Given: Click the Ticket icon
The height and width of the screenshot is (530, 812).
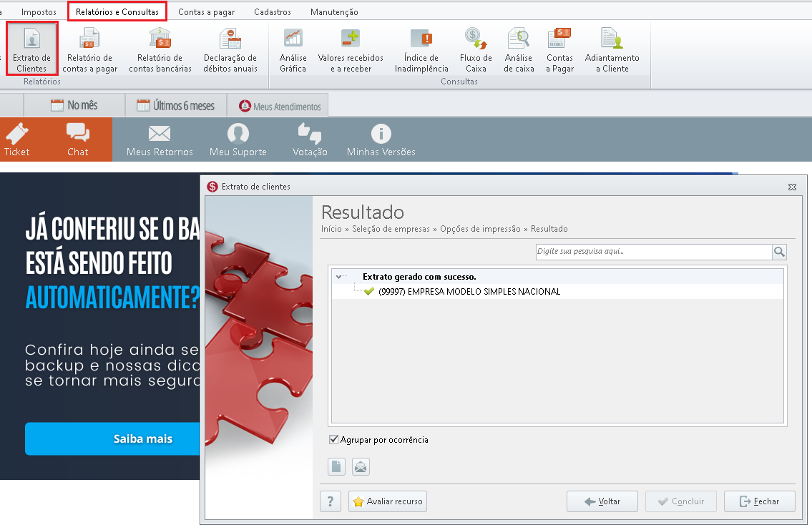Looking at the screenshot, I should [17, 139].
